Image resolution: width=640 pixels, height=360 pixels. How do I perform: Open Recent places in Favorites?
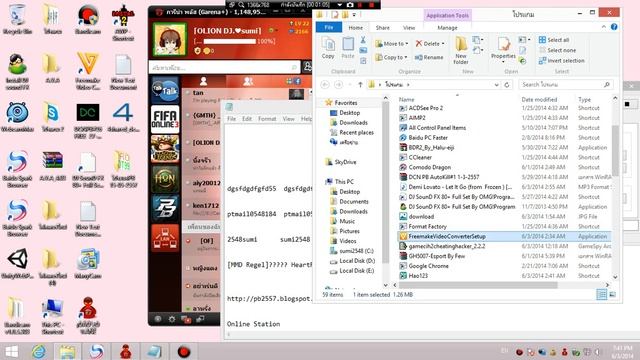[x=356, y=133]
